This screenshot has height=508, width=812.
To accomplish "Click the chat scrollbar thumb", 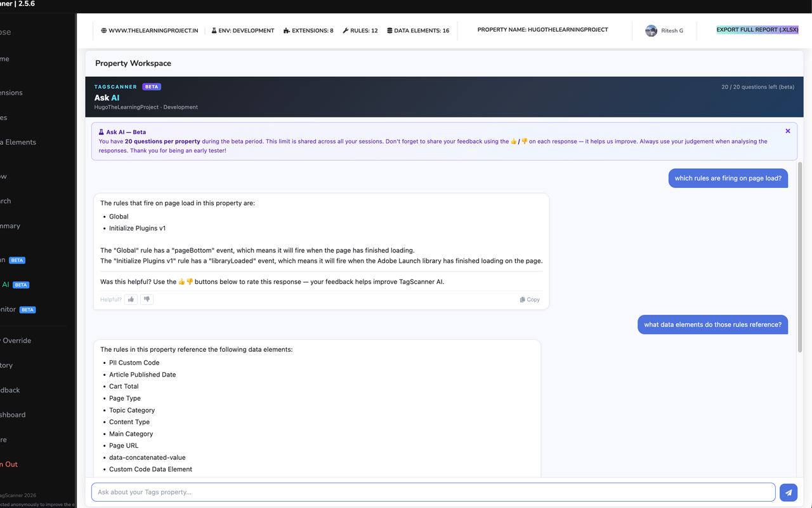I will coord(799,257).
